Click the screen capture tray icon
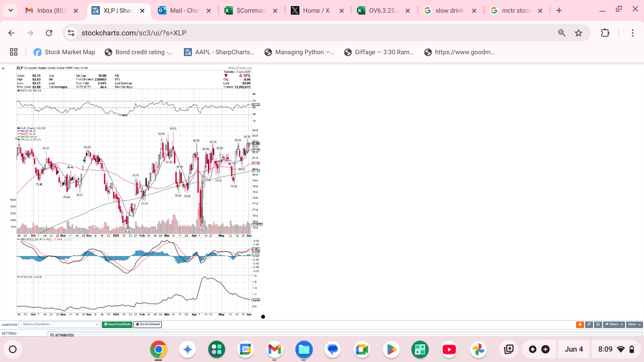644x362 pixels. click(x=509, y=349)
